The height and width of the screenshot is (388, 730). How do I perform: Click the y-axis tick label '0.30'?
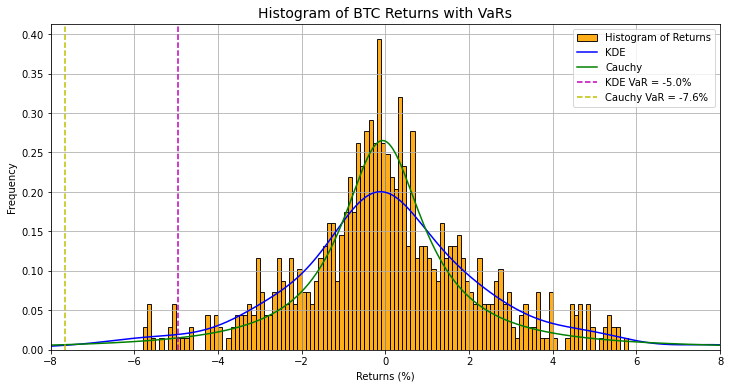click(34, 114)
